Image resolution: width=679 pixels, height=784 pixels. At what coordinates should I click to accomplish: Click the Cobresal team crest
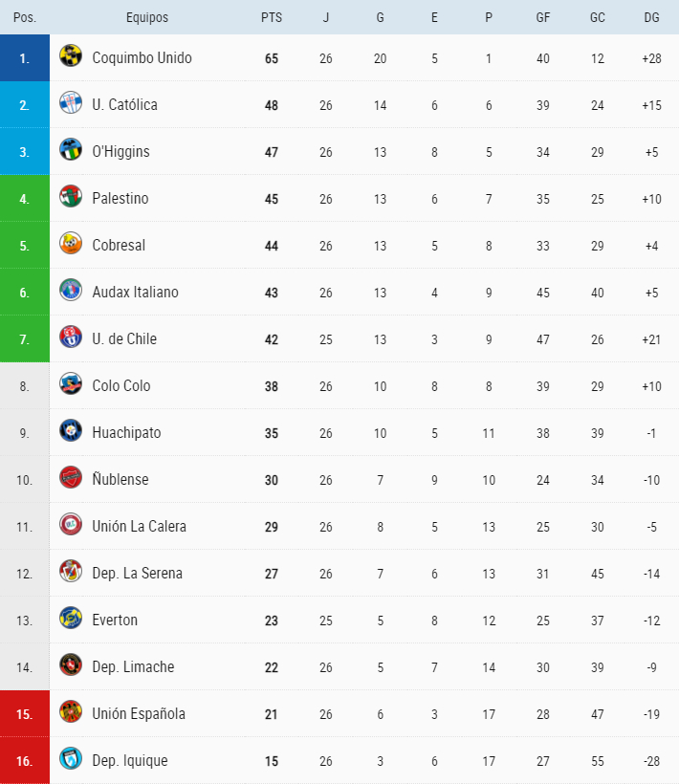click(x=70, y=243)
